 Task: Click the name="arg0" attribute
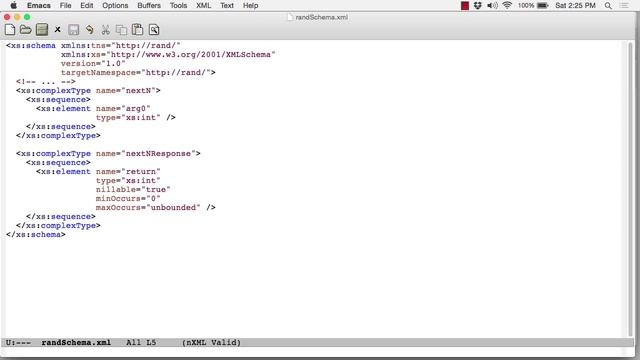[123, 109]
